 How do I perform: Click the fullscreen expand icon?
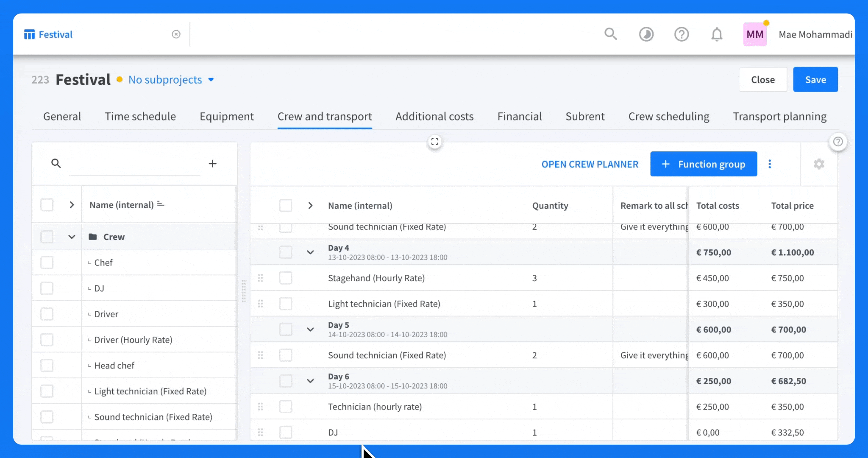435,142
